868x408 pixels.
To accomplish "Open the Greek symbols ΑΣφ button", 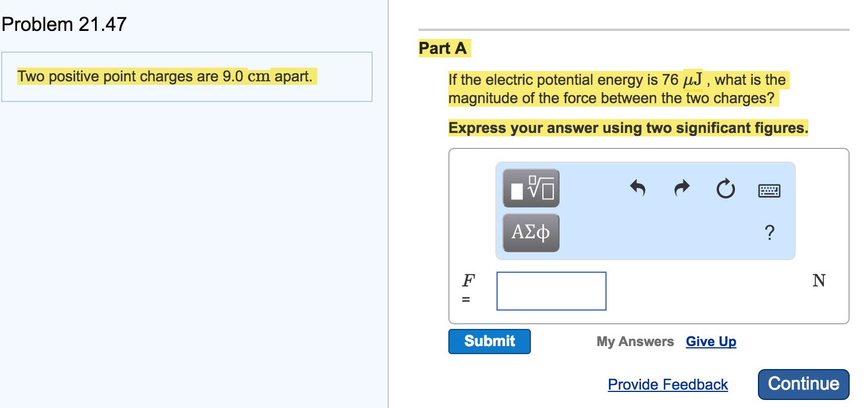I will 531,233.
